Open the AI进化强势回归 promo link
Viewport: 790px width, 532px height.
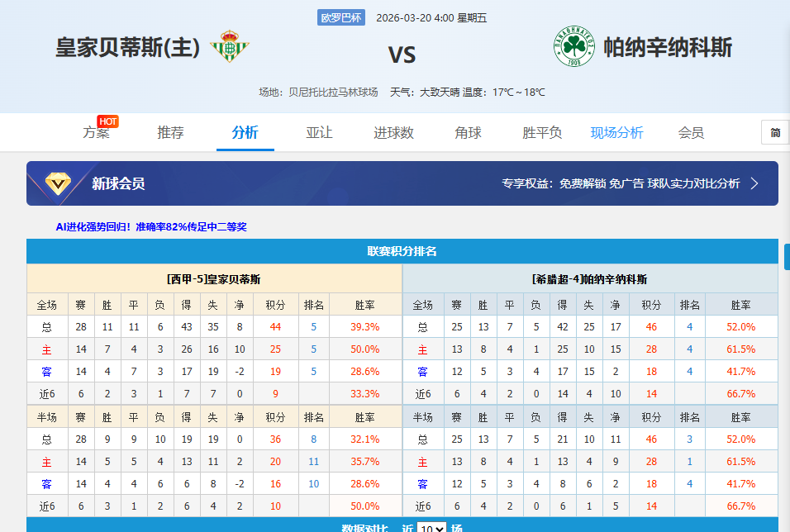pos(151,226)
